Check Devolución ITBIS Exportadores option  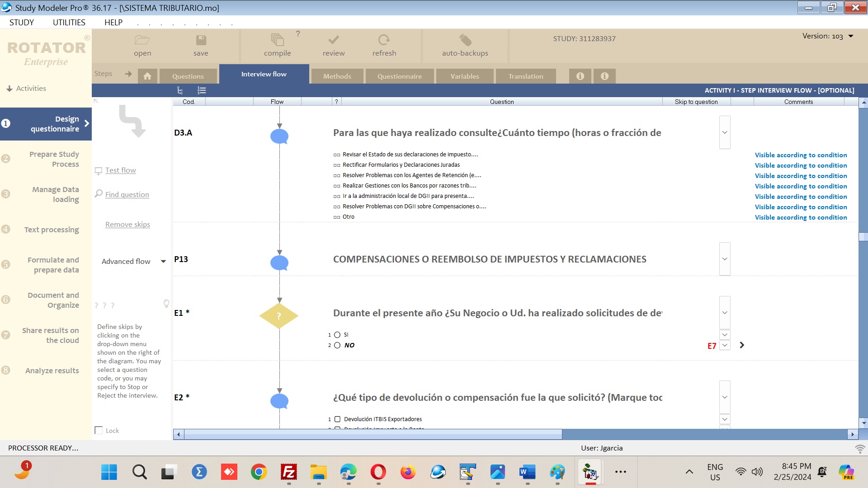tap(337, 419)
